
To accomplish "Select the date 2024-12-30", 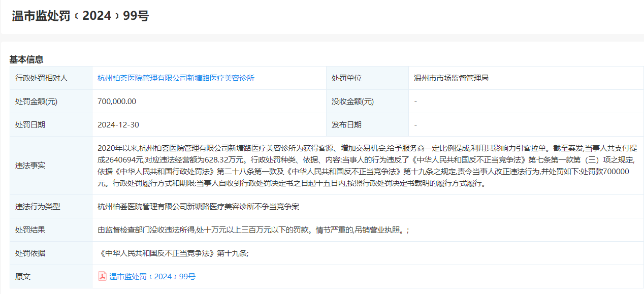I will click(x=118, y=125).
